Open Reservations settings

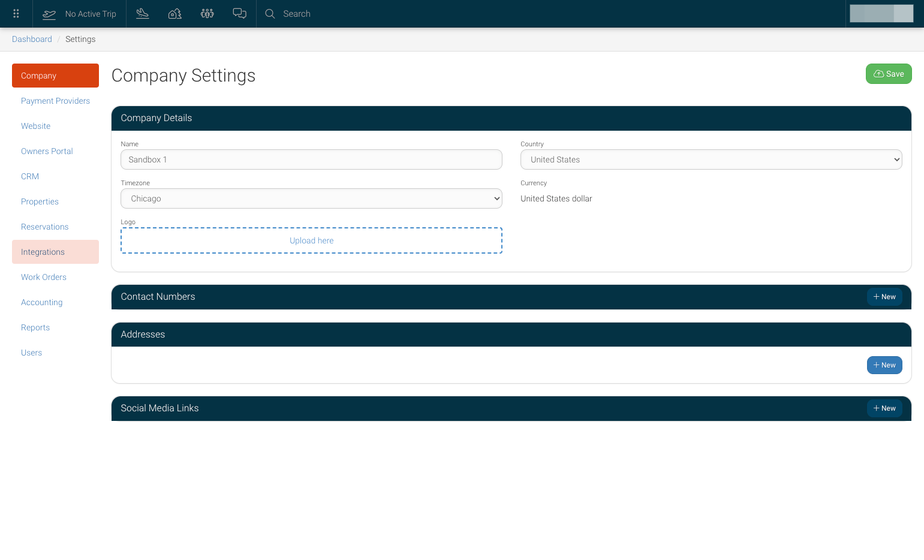[x=55, y=227]
